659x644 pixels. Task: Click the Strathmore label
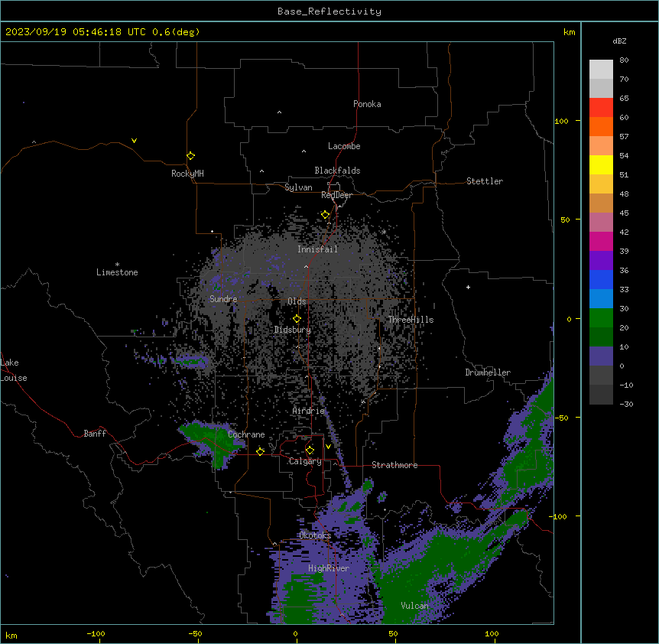click(x=394, y=465)
